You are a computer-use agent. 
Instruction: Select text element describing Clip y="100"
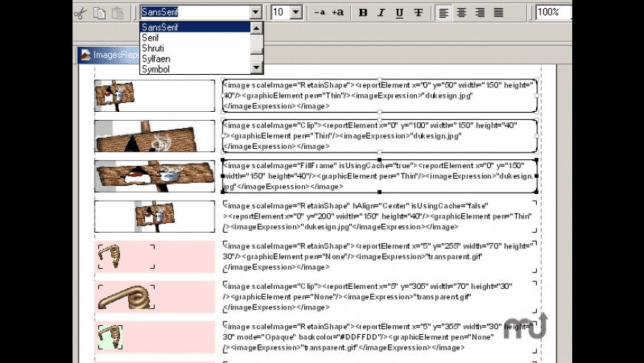[x=380, y=136]
